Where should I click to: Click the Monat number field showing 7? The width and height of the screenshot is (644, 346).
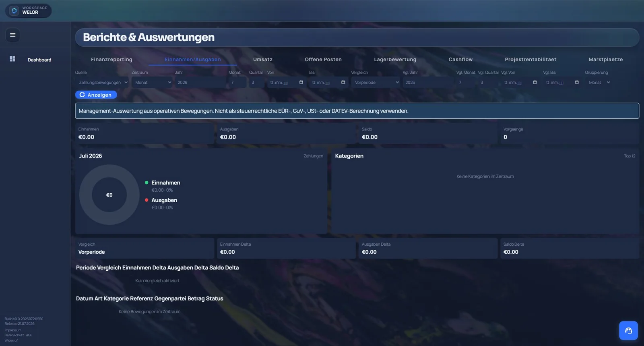(x=237, y=83)
